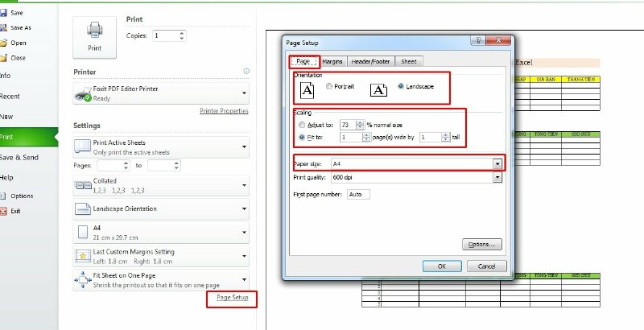
Task: Click the Adjust to percent spinner
Action: coord(360,125)
